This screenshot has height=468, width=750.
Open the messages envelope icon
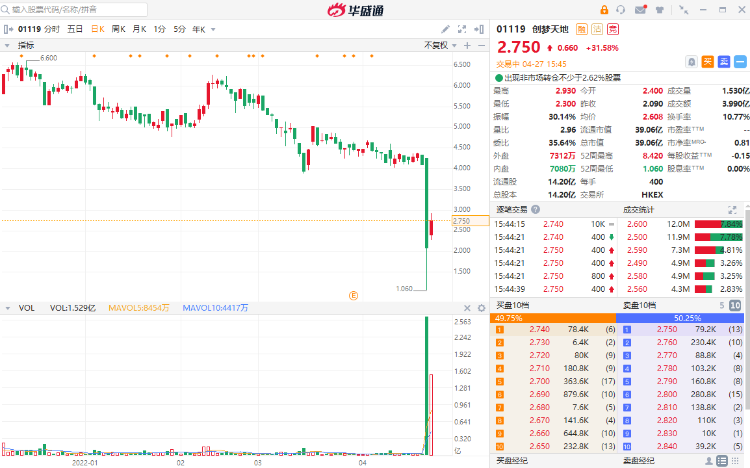[x=638, y=10]
